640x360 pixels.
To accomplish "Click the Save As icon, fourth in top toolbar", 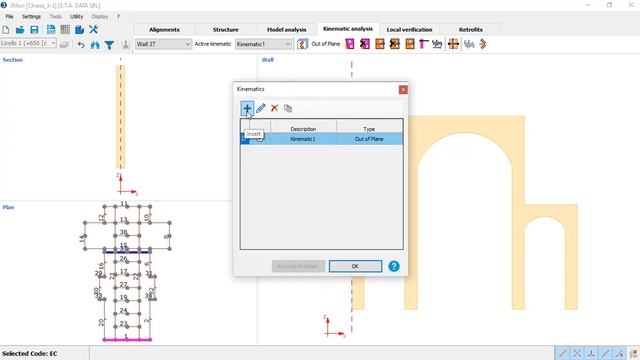I will (x=51, y=29).
